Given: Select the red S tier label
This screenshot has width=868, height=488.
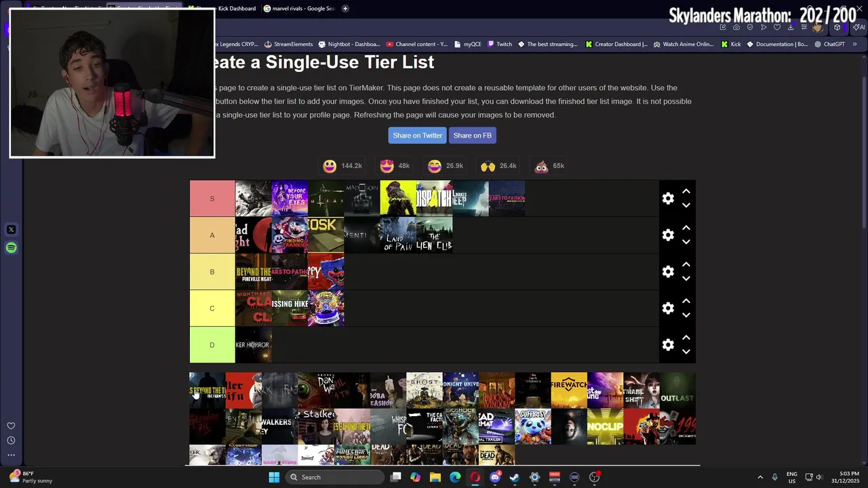Looking at the screenshot, I should 212,199.
